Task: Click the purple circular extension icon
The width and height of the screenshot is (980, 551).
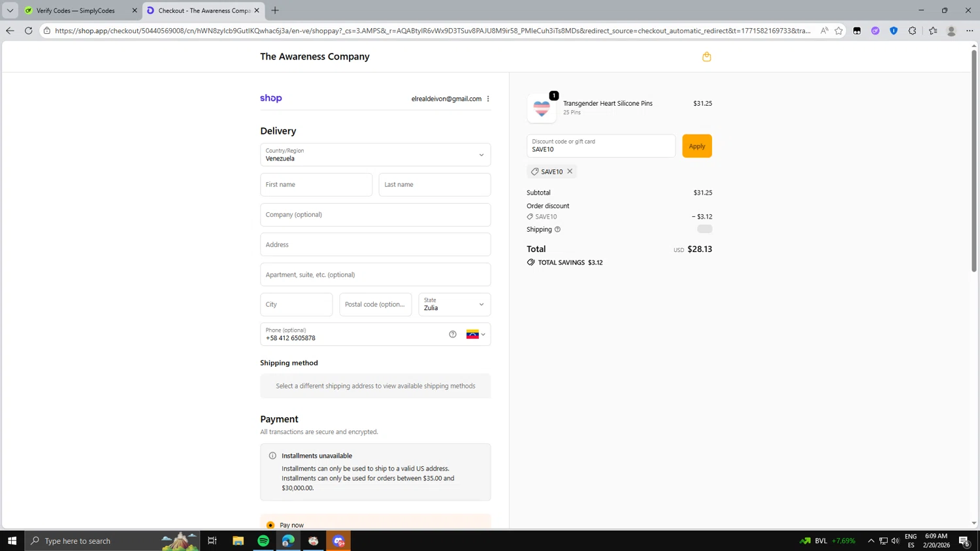Action: coord(875,31)
